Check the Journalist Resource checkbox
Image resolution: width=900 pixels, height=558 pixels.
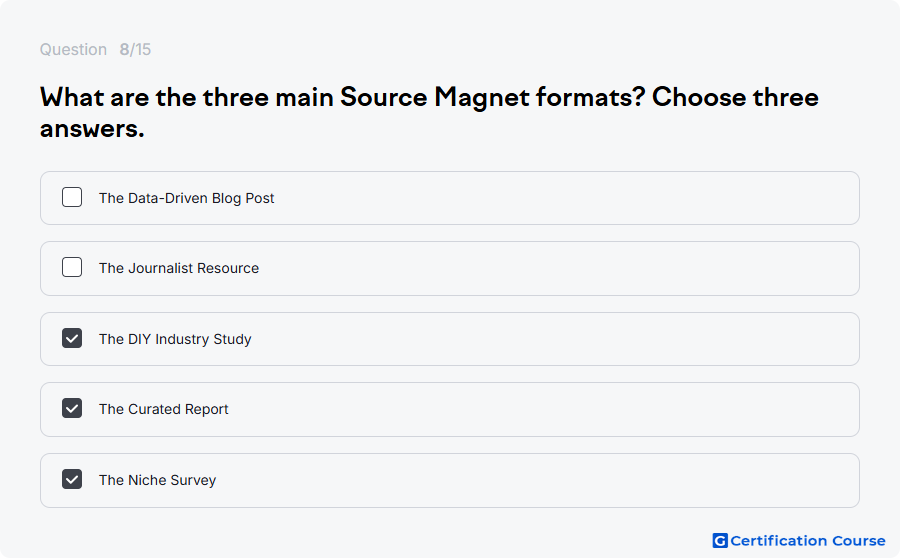point(72,268)
